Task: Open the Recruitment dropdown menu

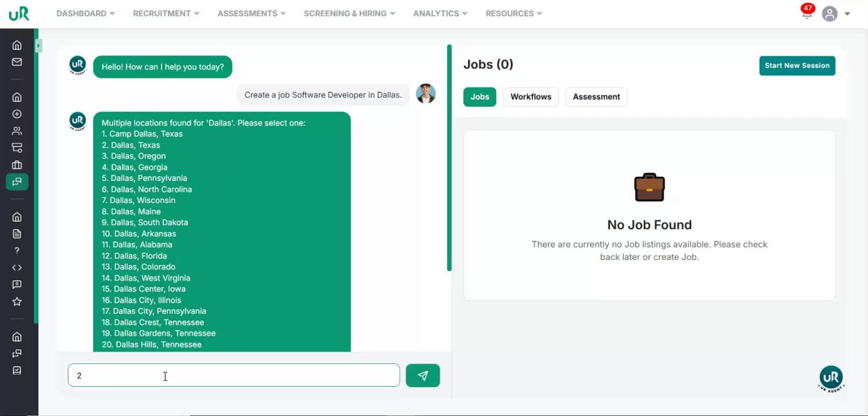Action: click(x=166, y=13)
